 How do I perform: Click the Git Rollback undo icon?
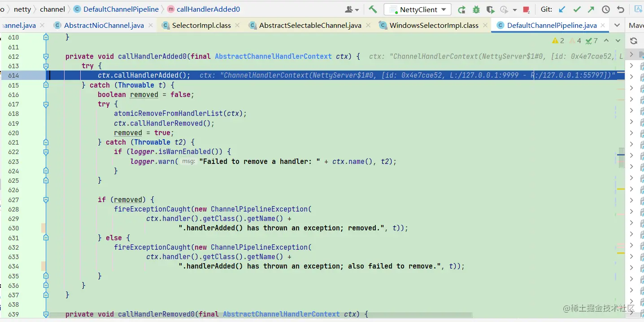click(621, 9)
